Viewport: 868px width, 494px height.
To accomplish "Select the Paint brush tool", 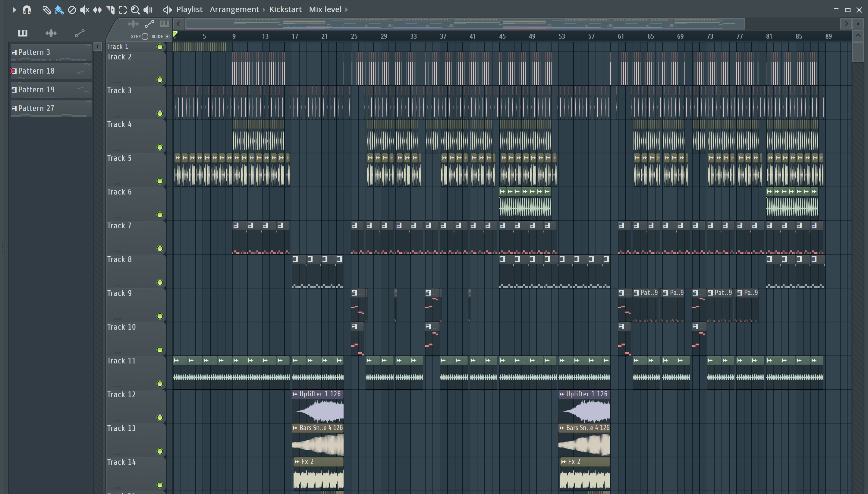I will point(59,10).
